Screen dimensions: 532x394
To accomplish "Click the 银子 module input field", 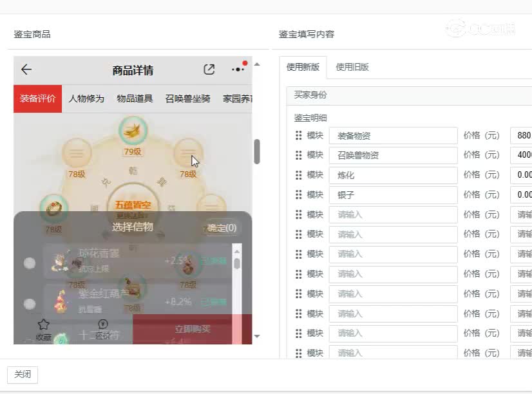I will pos(394,194).
